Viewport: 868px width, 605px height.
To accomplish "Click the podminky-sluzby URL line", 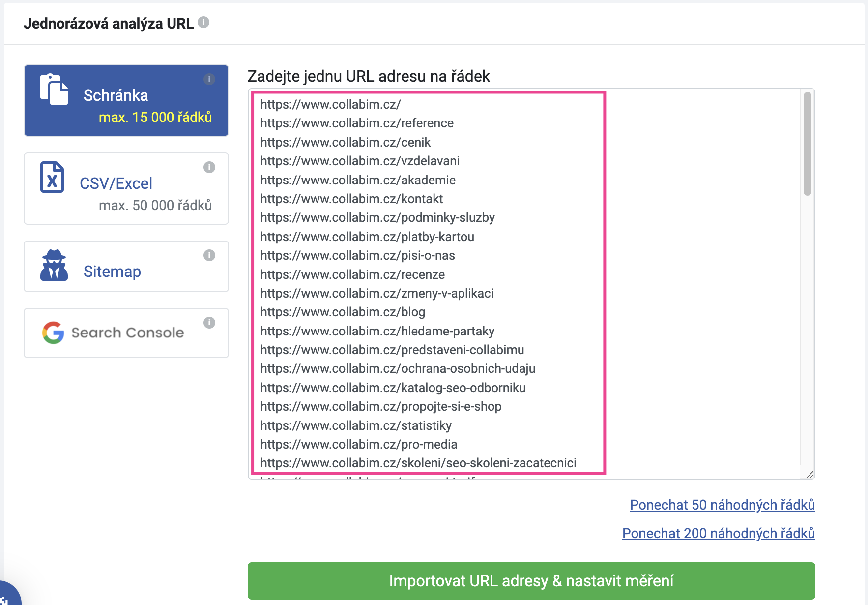I will pyautogui.click(x=377, y=217).
